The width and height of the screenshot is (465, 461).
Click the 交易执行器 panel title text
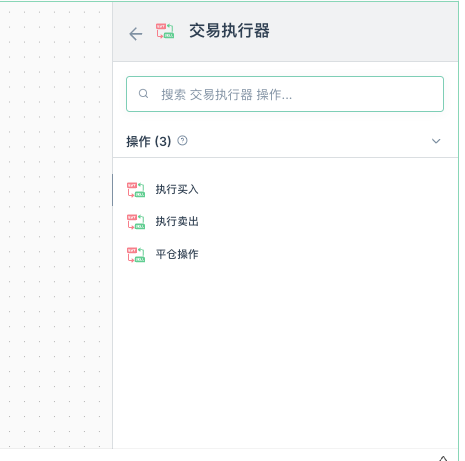tap(229, 31)
